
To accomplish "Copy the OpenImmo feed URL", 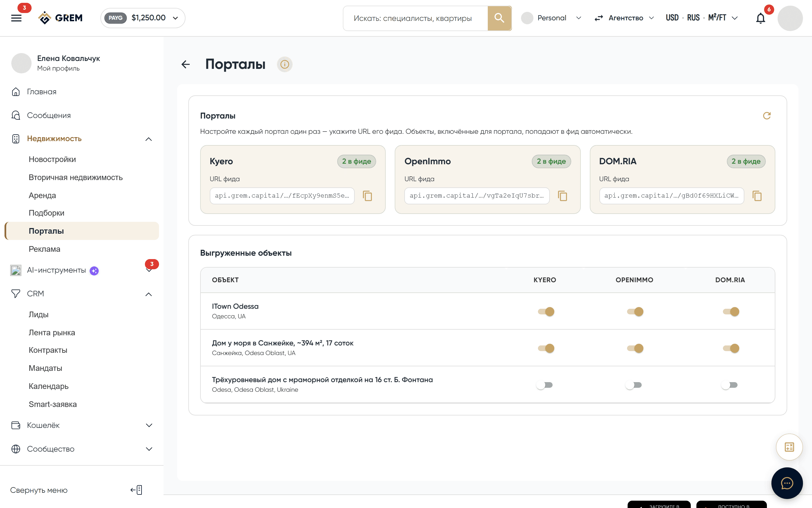I will (562, 196).
